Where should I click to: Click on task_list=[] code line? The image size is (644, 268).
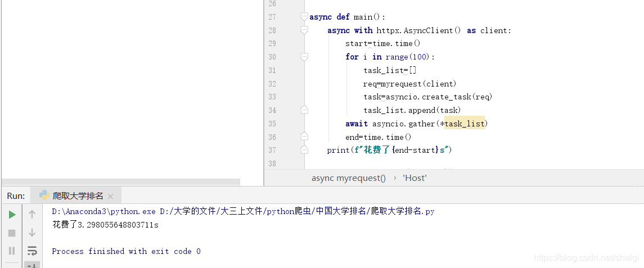point(390,70)
